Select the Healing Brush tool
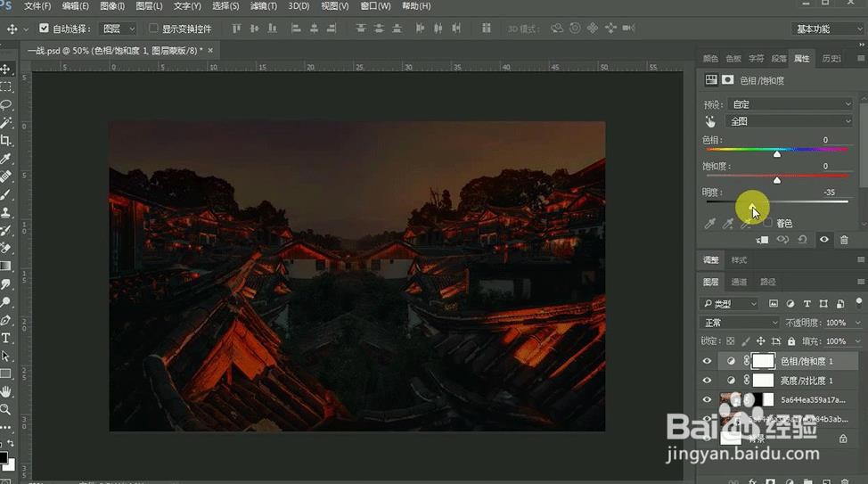The image size is (868, 484). 5,176
